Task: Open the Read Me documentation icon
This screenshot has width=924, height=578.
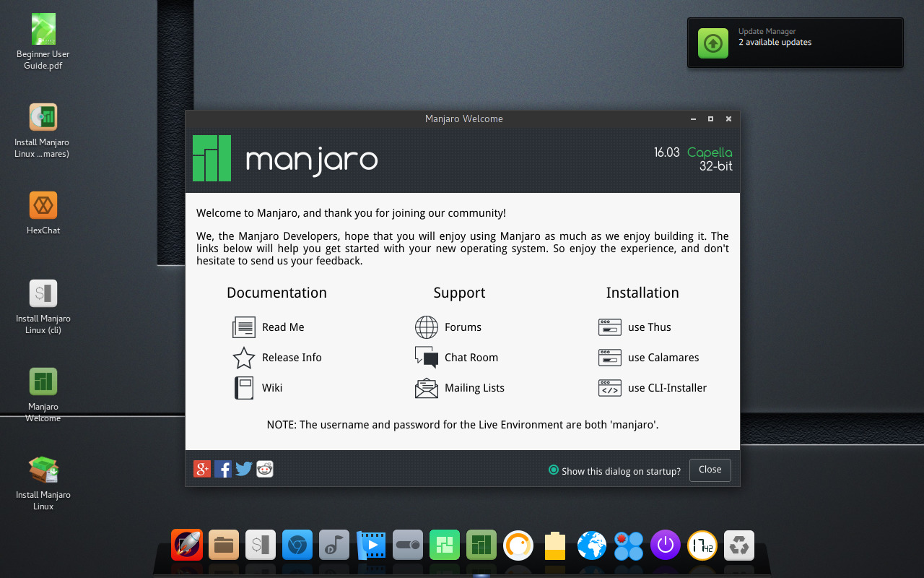Action: point(243,327)
